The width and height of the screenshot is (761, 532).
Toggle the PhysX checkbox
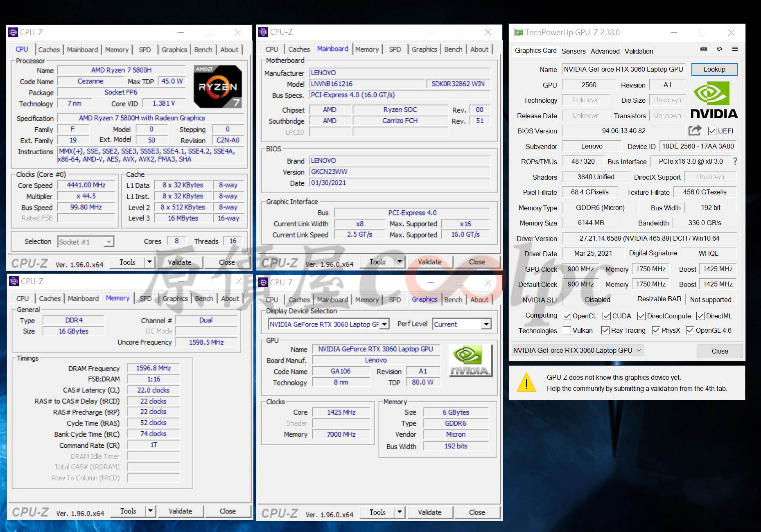tap(656, 330)
